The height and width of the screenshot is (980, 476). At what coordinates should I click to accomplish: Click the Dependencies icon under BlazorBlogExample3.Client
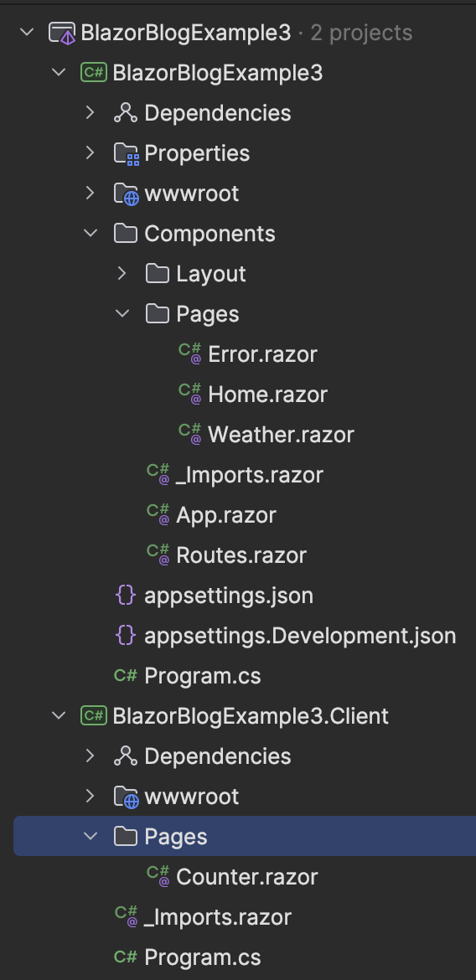126,756
